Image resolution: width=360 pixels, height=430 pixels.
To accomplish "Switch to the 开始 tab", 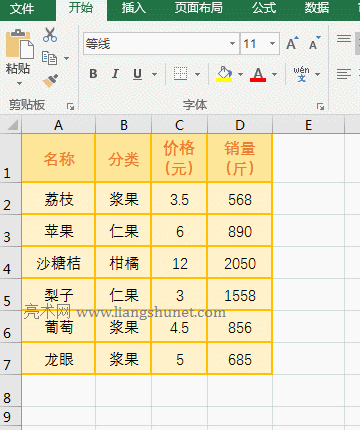I will tap(80, 8).
